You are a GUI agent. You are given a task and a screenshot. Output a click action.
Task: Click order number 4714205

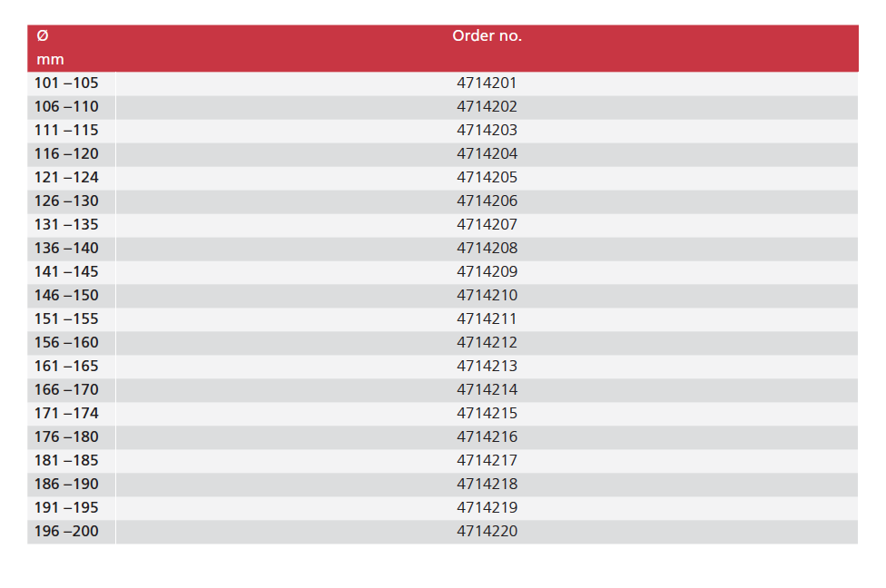[x=487, y=178]
